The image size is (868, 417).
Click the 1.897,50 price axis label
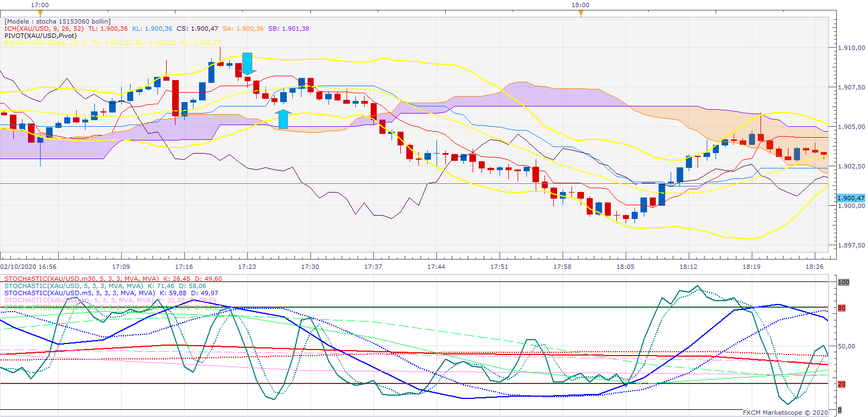tap(852, 245)
